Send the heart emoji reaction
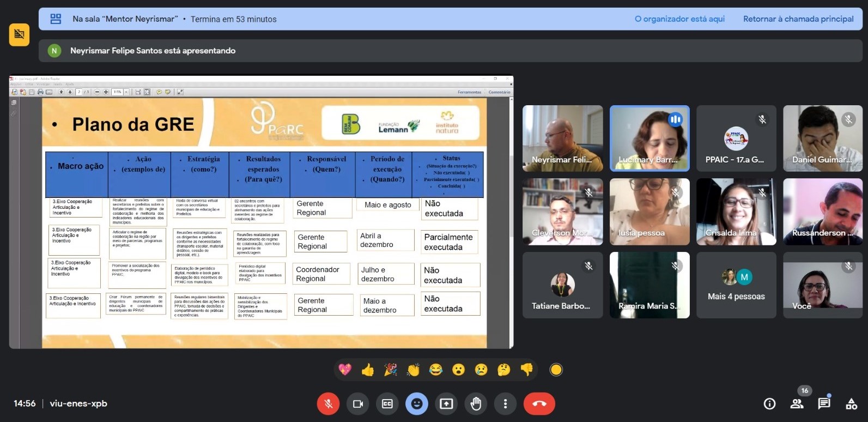The height and width of the screenshot is (422, 868). click(x=345, y=370)
